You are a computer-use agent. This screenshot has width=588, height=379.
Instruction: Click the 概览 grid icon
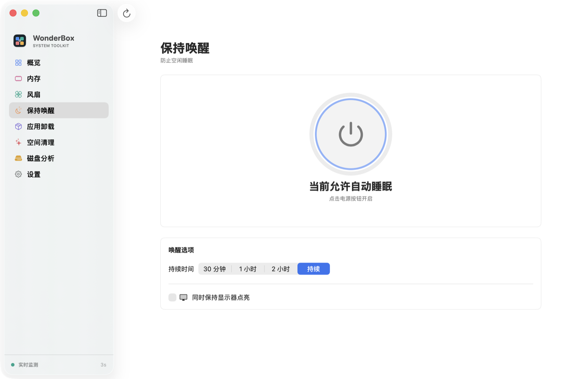[18, 63]
